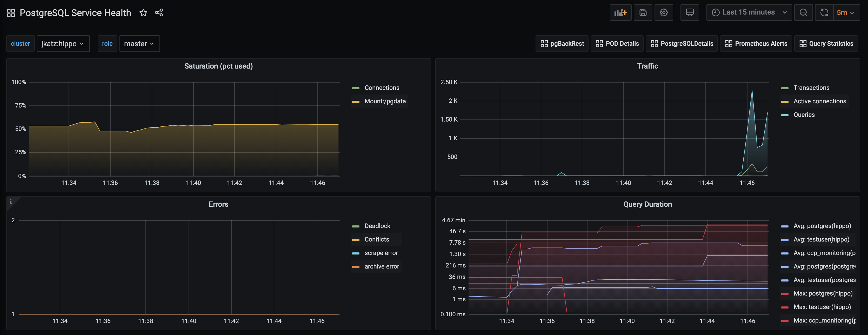Screen dimensions: 868x335
Task: Click the green Connections color swatch
Action: click(356, 88)
